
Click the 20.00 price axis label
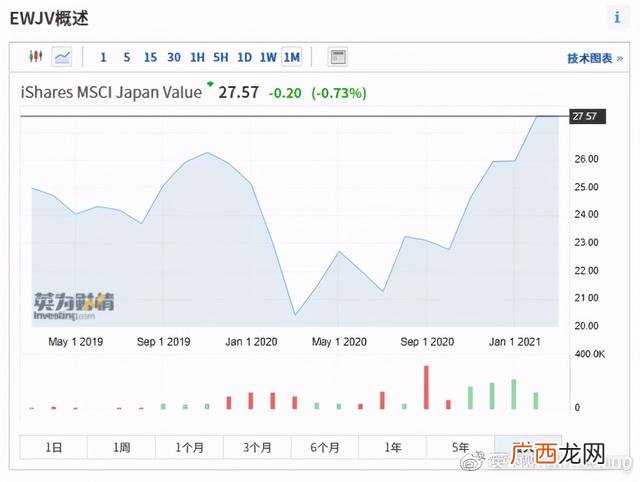[586, 326]
